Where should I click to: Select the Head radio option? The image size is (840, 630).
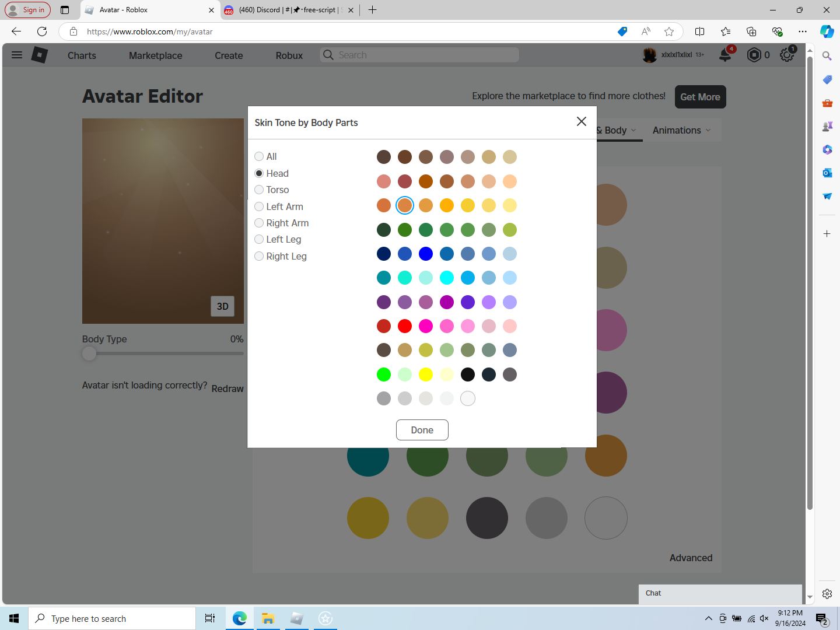259,173
